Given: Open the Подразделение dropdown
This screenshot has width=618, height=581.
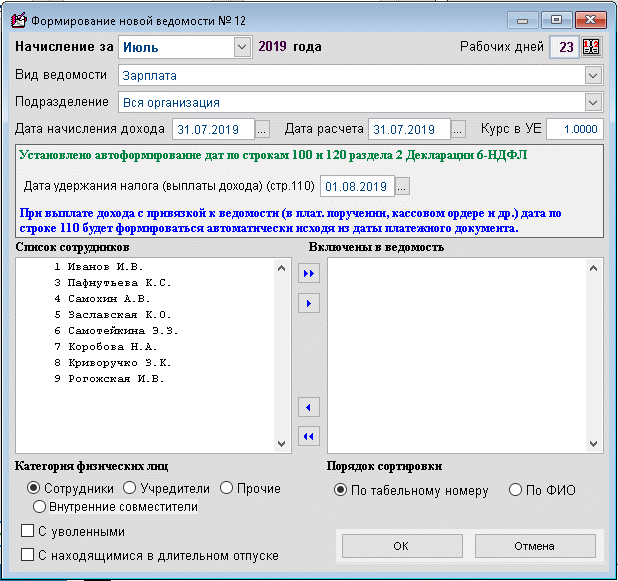Looking at the screenshot, I should 593,102.
